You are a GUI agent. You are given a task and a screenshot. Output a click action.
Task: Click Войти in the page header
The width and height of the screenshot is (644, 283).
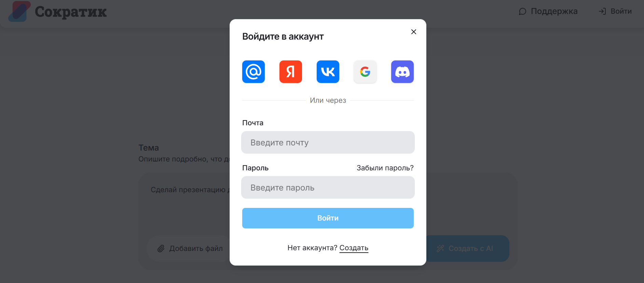click(615, 11)
